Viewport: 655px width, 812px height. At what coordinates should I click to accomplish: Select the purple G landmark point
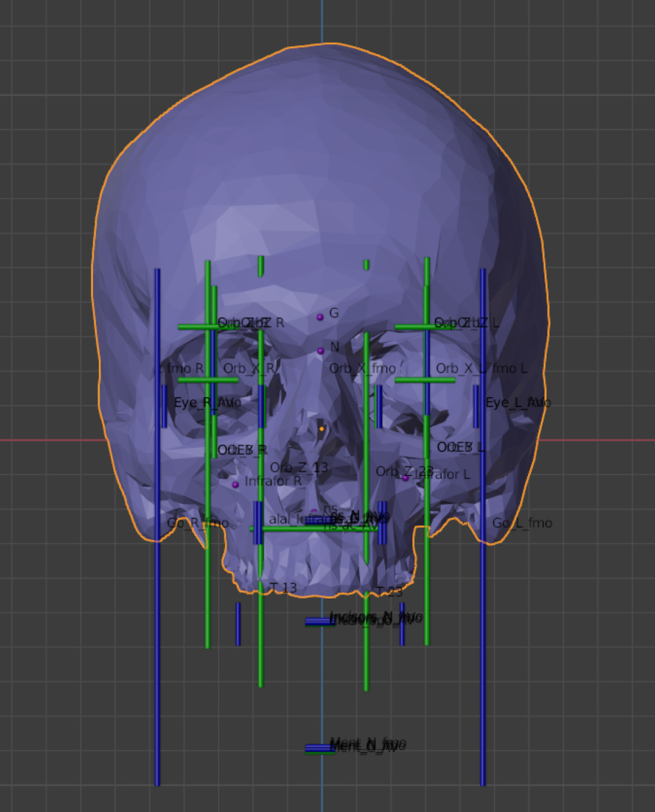(x=320, y=317)
